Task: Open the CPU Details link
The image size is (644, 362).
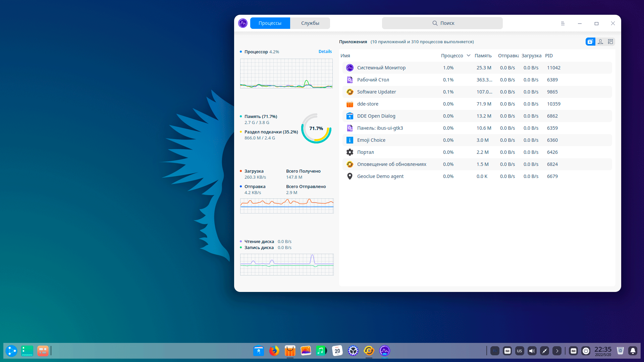Action: (x=325, y=52)
